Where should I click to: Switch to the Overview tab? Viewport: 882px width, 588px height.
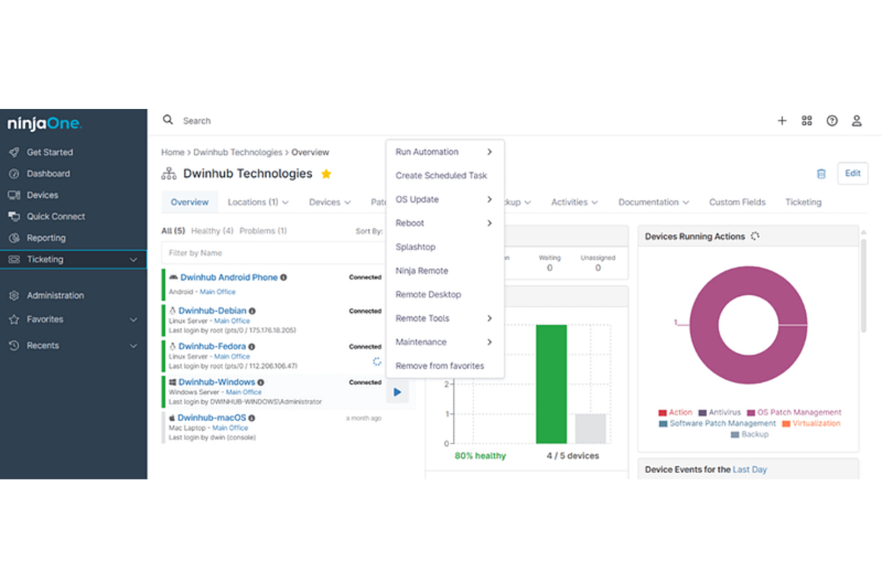point(190,202)
